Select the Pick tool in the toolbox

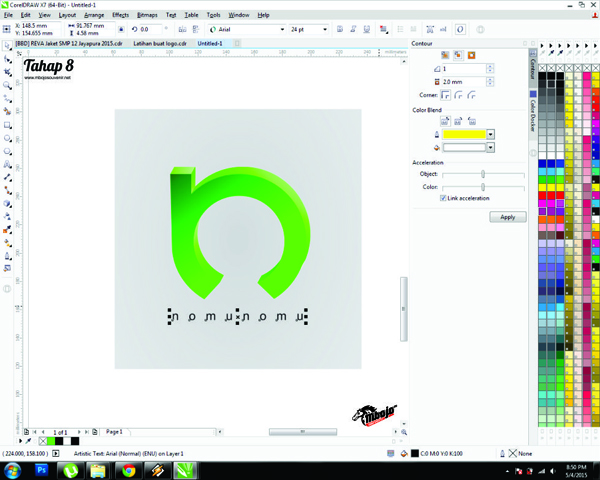[x=8, y=46]
